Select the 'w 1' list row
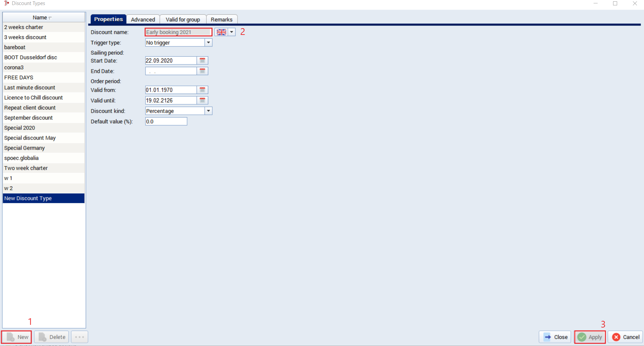The image size is (644, 346). pyautogui.click(x=44, y=178)
